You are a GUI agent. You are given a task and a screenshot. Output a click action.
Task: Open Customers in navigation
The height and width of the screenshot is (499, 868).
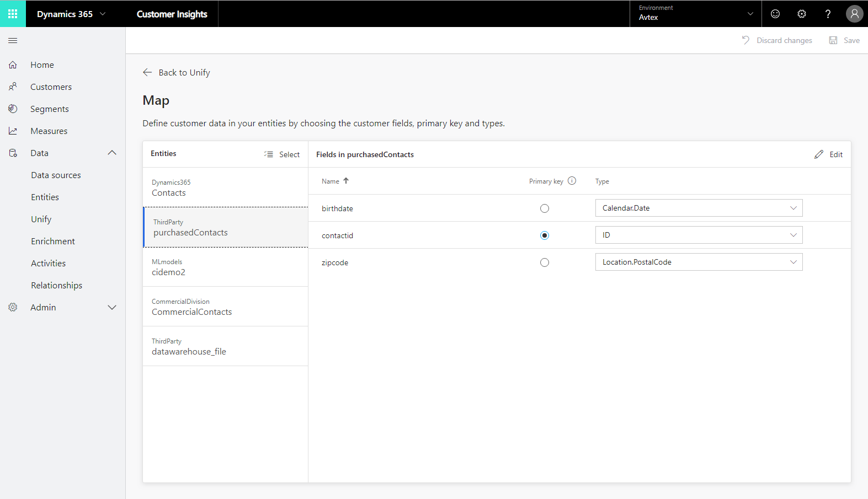coord(51,87)
